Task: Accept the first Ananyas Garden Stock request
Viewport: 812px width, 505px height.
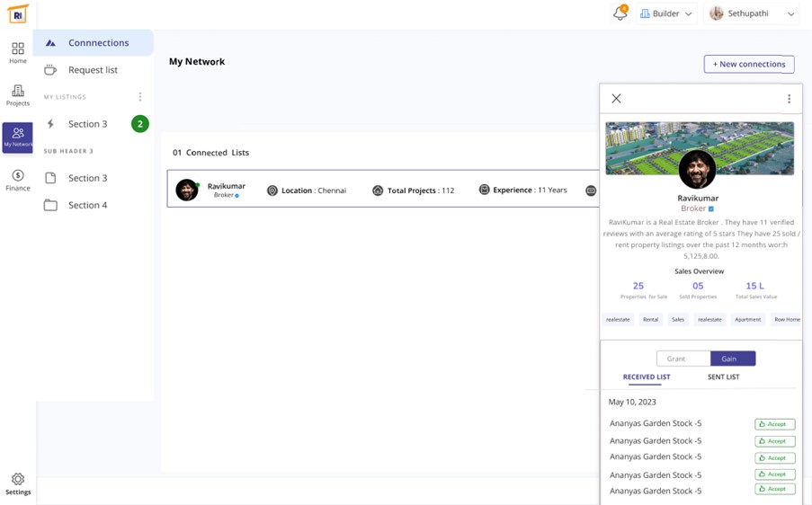Action: [x=774, y=424]
